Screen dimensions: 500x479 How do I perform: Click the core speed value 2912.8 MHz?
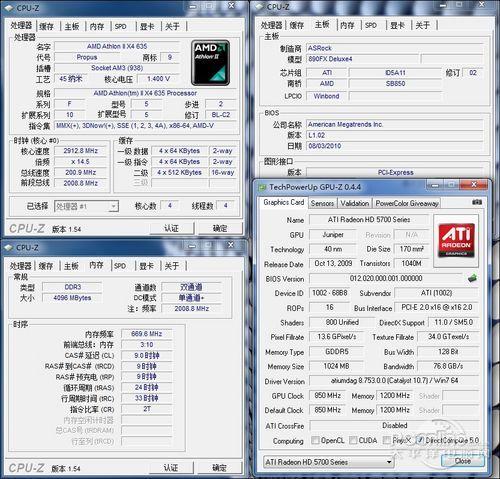click(x=81, y=151)
